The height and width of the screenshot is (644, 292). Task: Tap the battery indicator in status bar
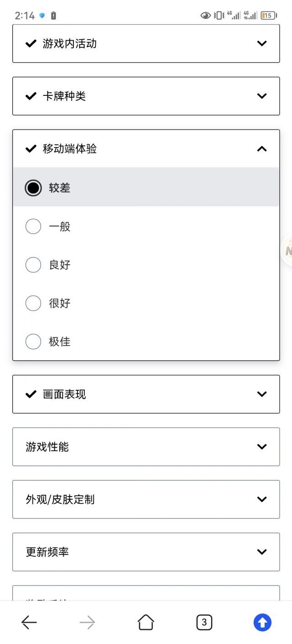pyautogui.click(x=268, y=16)
